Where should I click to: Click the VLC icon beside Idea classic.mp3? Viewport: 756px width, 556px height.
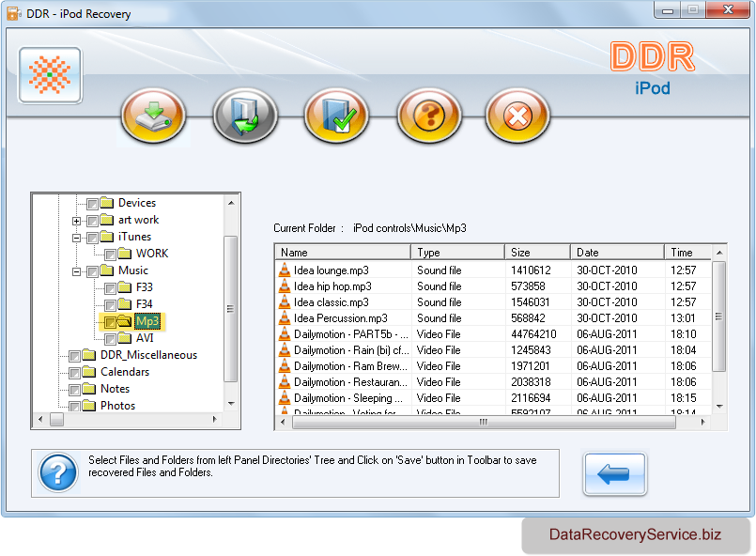(285, 301)
